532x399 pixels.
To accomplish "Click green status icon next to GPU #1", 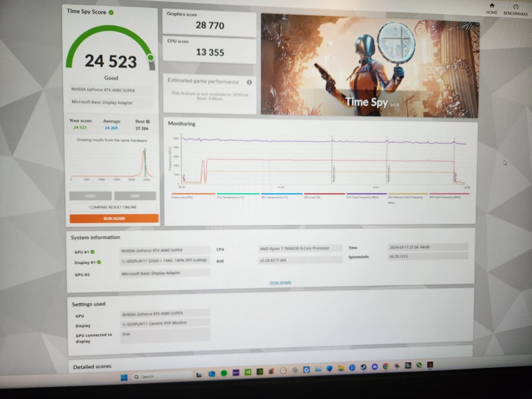I will 93,252.
